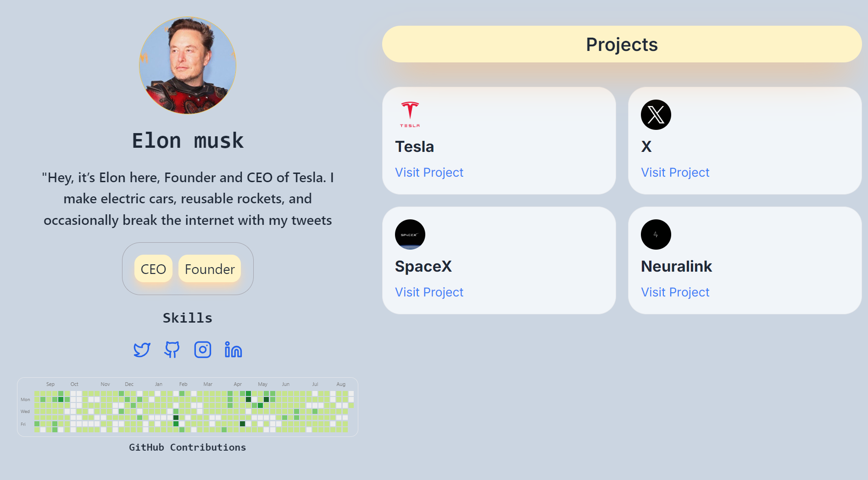
Task: Click the Neuralink logo icon
Action: coord(656,234)
